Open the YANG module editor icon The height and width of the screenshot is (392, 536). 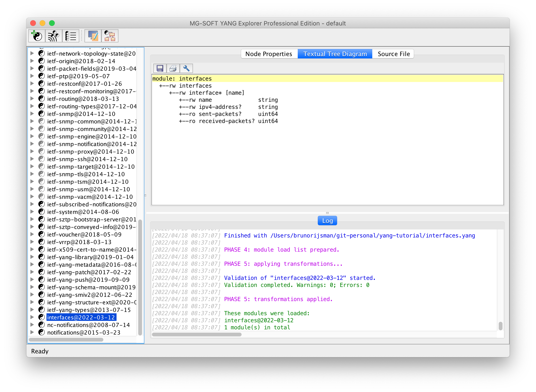93,36
